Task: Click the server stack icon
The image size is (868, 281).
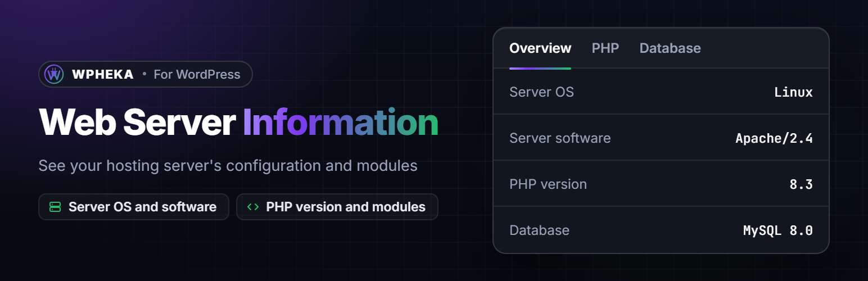Action: (x=55, y=207)
